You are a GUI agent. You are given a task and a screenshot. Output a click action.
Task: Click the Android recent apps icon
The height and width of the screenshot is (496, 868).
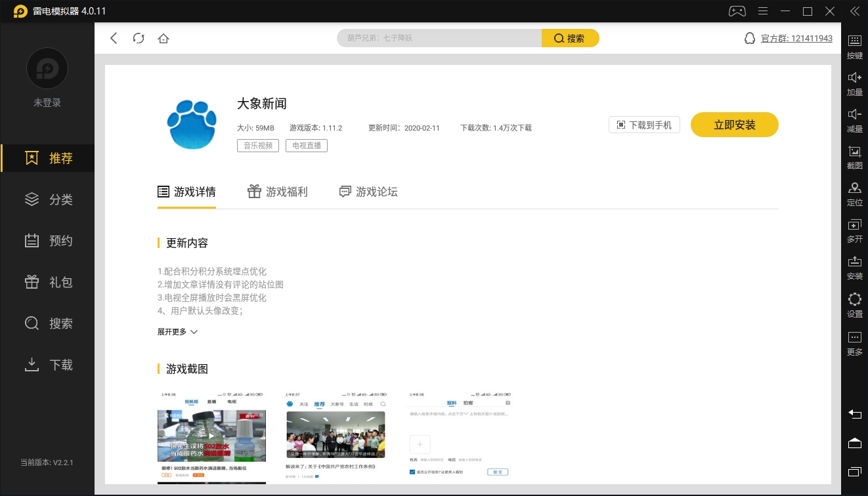pos(855,472)
